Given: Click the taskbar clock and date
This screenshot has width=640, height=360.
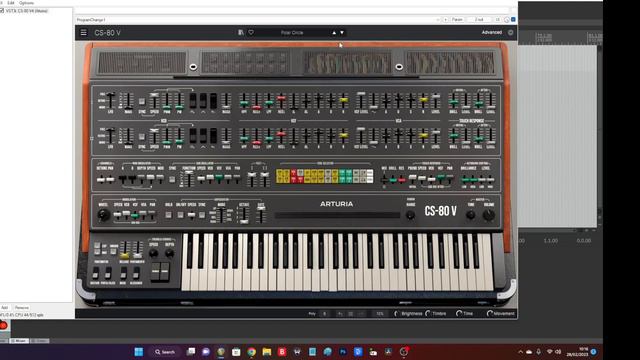Looking at the screenshot, I should 578,352.
